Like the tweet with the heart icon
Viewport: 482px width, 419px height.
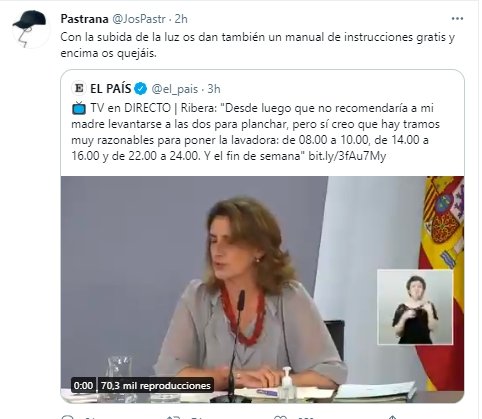[x=280, y=417]
